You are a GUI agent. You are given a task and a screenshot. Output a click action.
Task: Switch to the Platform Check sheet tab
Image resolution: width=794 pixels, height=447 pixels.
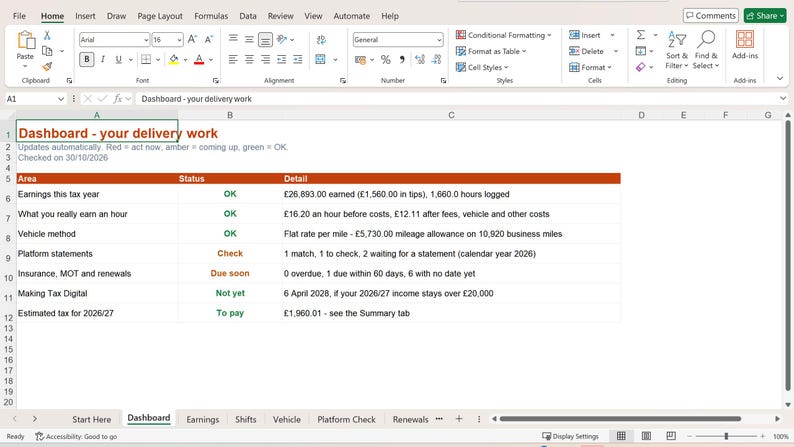pos(346,419)
